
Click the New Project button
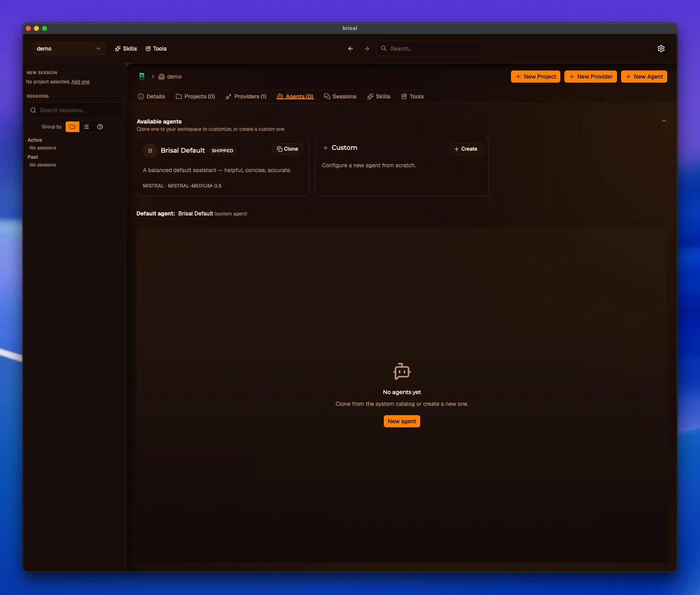point(536,77)
